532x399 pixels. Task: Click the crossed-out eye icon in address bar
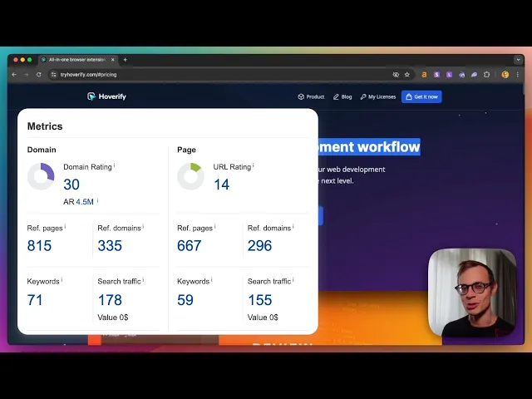point(396,75)
